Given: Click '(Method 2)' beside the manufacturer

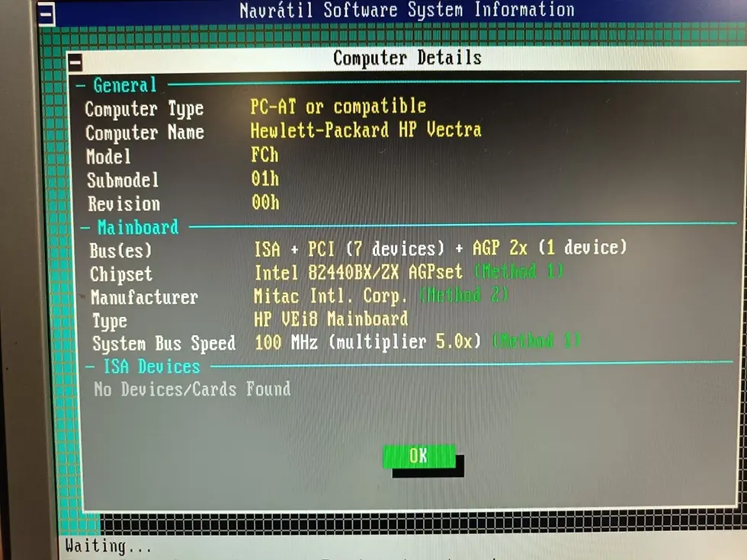Looking at the screenshot, I should point(464,296).
